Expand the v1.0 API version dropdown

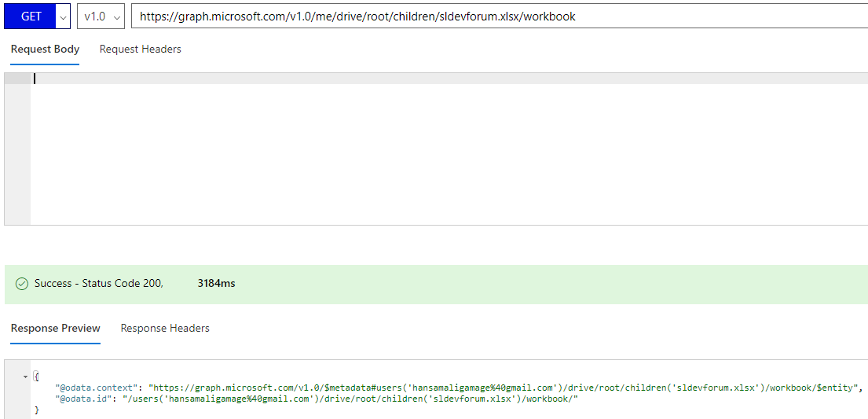tap(101, 17)
